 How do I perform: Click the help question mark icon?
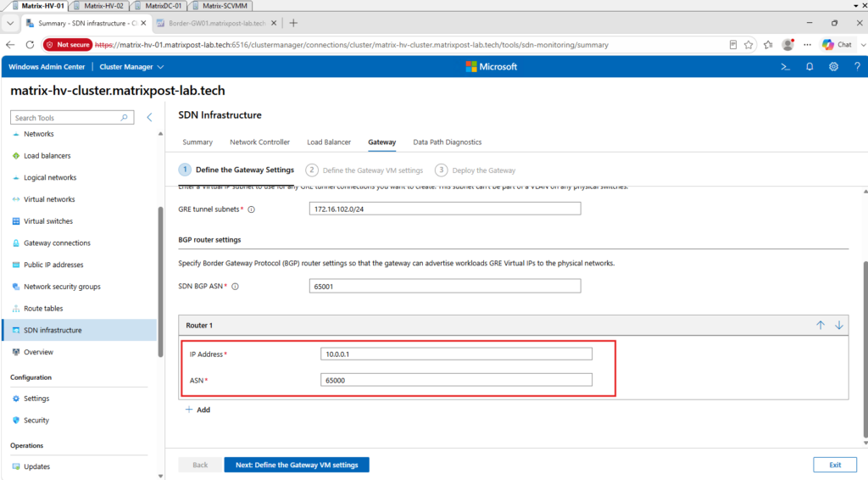857,67
